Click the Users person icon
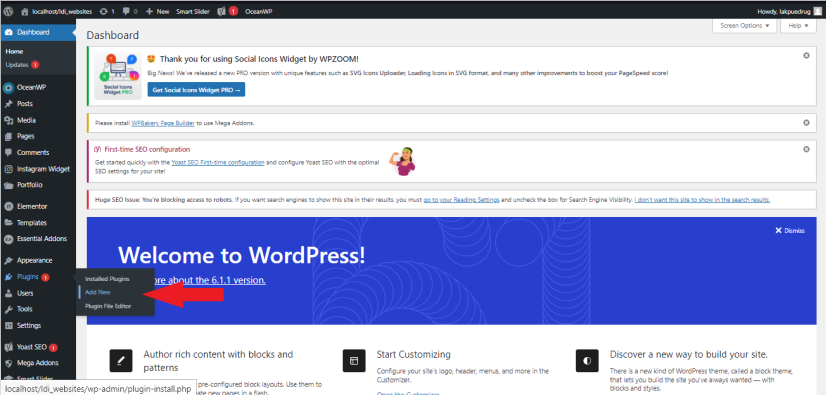Viewport: 826px width, 395px height. click(x=8, y=293)
